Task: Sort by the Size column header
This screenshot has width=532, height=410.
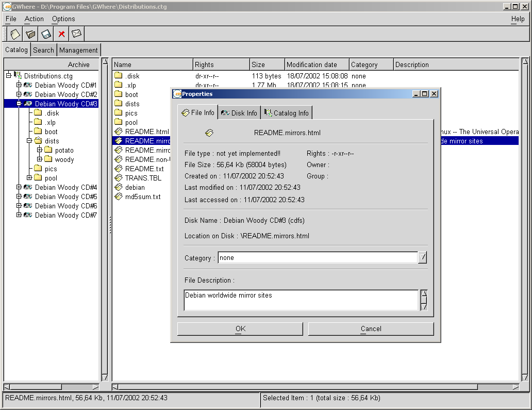Action: pos(268,64)
